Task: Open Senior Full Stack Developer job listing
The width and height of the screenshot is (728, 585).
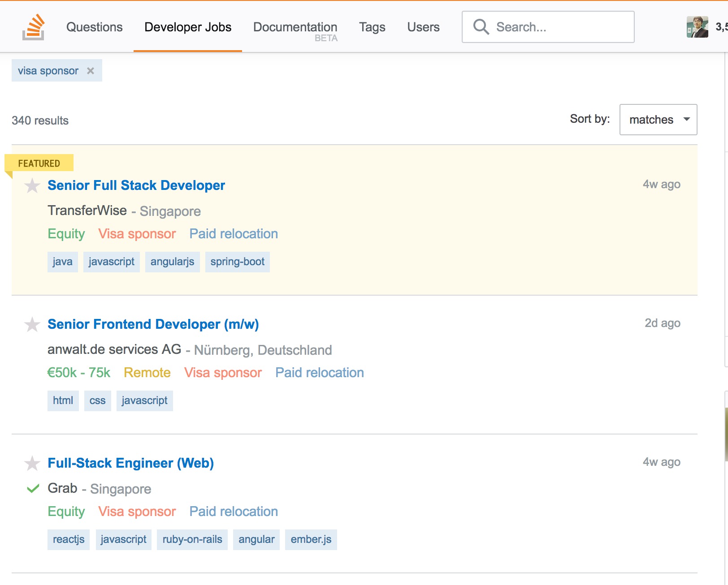Action: pos(136,185)
